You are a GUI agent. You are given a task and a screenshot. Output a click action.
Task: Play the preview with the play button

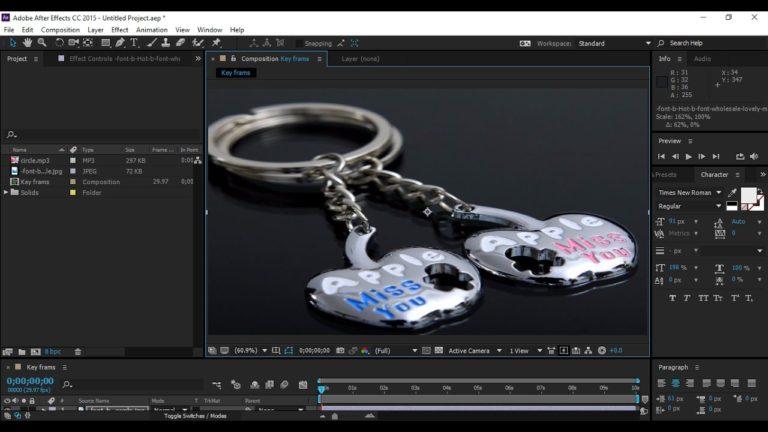coord(688,156)
